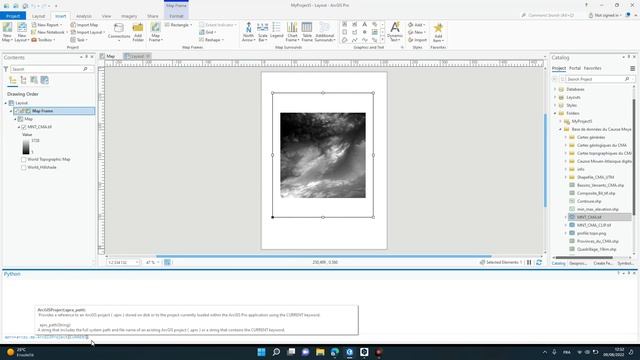Viewport: 640px width, 360px height.
Task: Open the Rectangle shape dropdown
Action: (x=178, y=25)
